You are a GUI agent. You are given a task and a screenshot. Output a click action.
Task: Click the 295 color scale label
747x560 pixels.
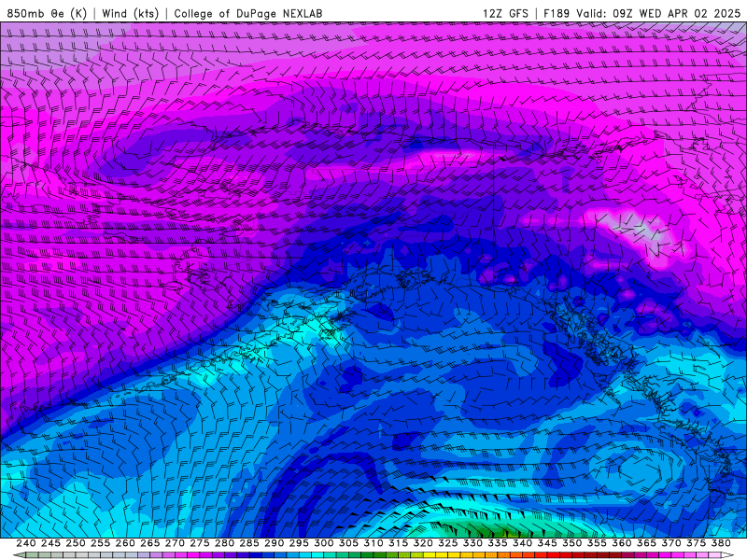(299, 543)
